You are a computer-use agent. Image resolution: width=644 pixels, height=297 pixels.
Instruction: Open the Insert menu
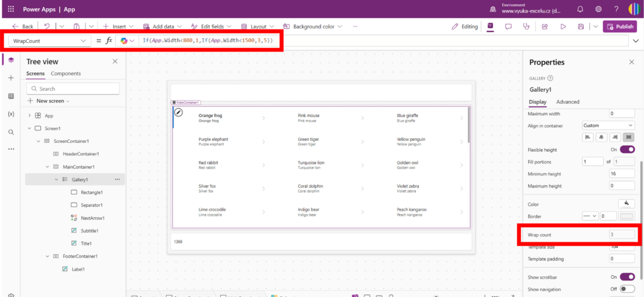pos(118,26)
